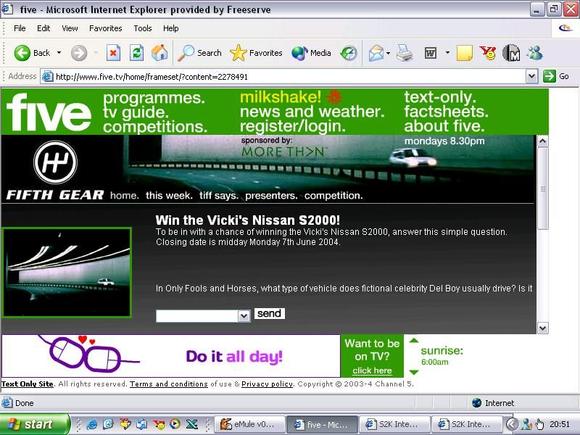Click the Text Only Site footer link
The height and width of the screenshot is (435, 580).
coord(27,384)
